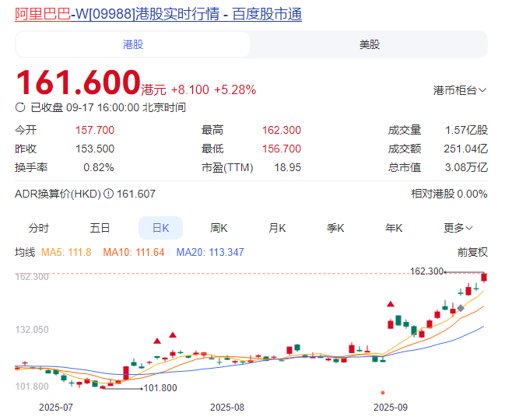Image resolution: width=505 pixels, height=420 pixels.
Task: Click the ADR info circle icon
Action: coord(108,194)
